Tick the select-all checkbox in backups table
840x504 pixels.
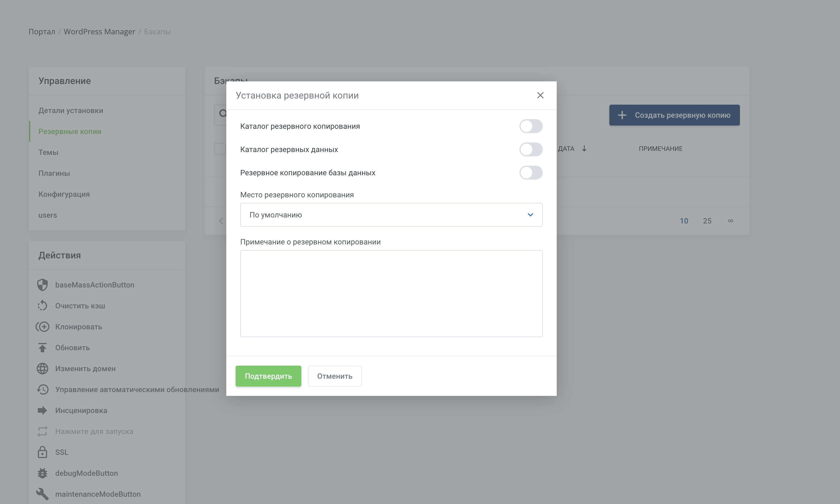coord(220,149)
